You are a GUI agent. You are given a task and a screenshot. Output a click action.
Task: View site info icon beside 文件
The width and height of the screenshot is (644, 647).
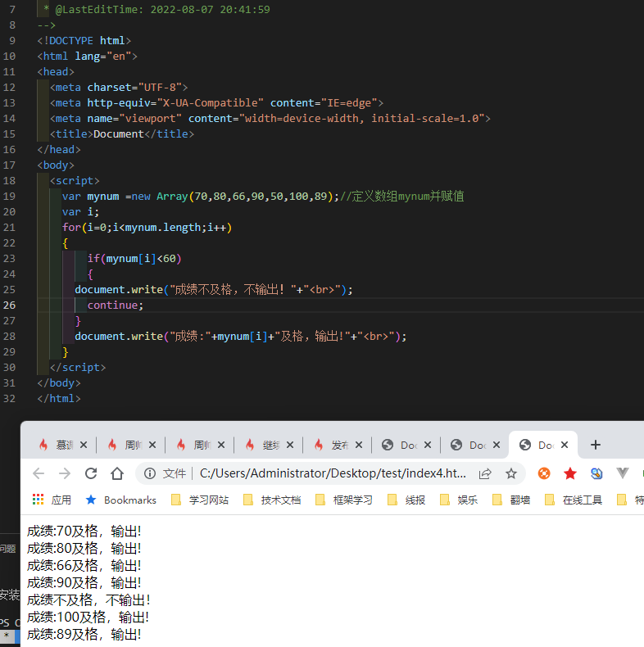149,473
